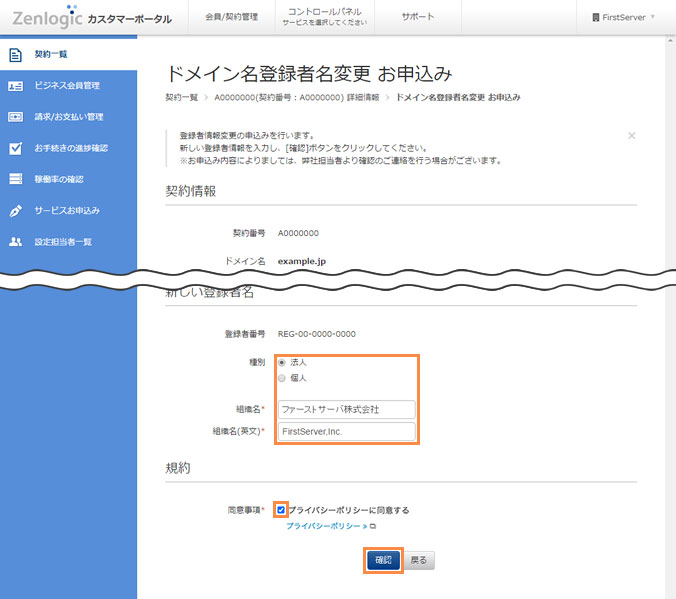This screenshot has width=676, height=599.
Task: Click the 設定担当者一覧 people icon
Action: click(x=16, y=241)
